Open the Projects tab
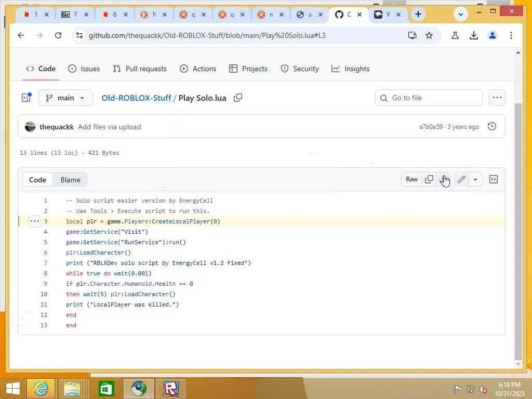Screen dimensions: 532x399 tap(248, 69)
